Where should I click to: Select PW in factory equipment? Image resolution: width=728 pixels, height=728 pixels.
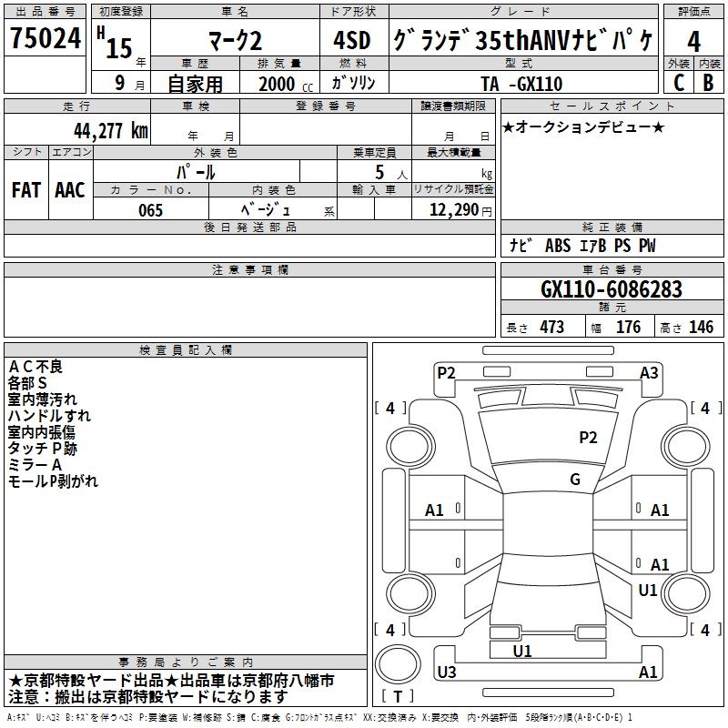coord(647,246)
